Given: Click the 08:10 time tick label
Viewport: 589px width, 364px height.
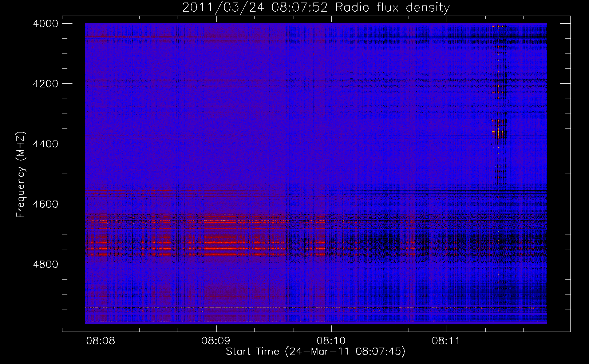Looking at the screenshot, I should [331, 341].
